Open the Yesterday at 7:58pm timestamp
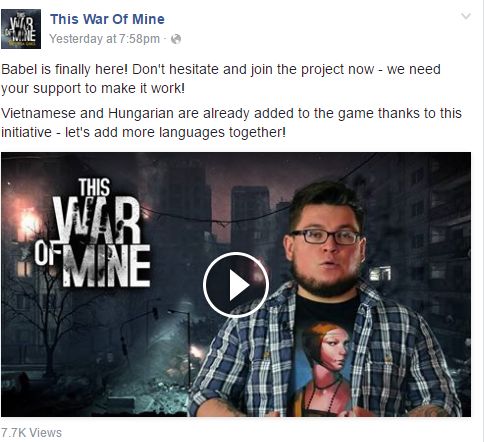Viewport: 484px width, 442px height. [x=105, y=39]
